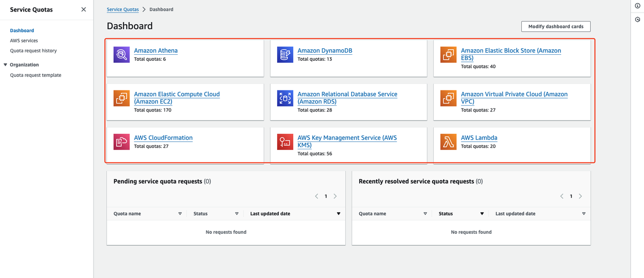This screenshot has height=278, width=644.
Task: Click the Service Quotas sidebar title
Action: [x=31, y=10]
